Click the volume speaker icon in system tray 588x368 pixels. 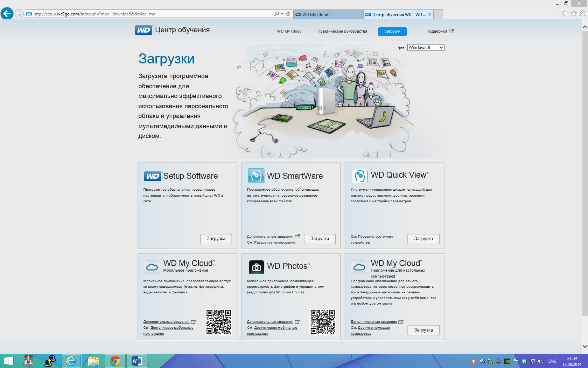point(541,361)
